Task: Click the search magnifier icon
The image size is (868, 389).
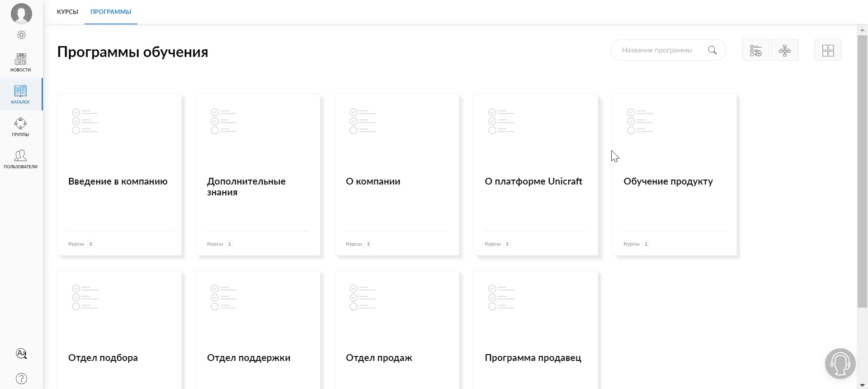Action: point(712,50)
